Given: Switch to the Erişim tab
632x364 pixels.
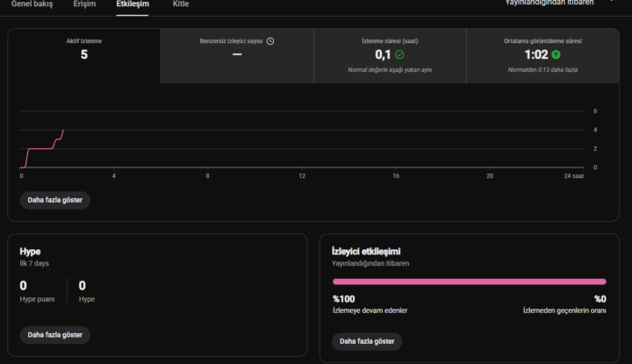Looking at the screenshot, I should [x=84, y=4].
